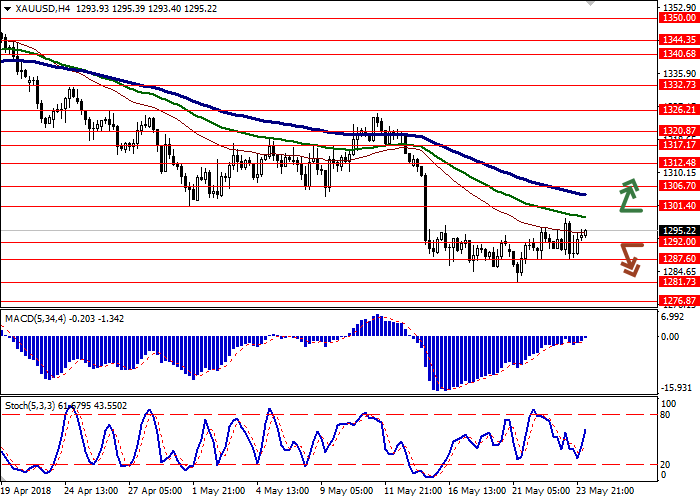The width and height of the screenshot is (700, 500).
Task: Select the 9 May 05:00 time label
Action: point(345,491)
